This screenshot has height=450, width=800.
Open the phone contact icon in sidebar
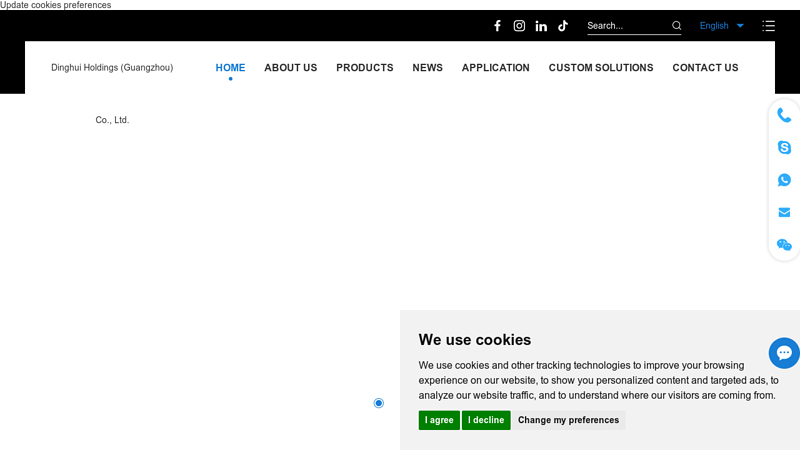[784, 115]
